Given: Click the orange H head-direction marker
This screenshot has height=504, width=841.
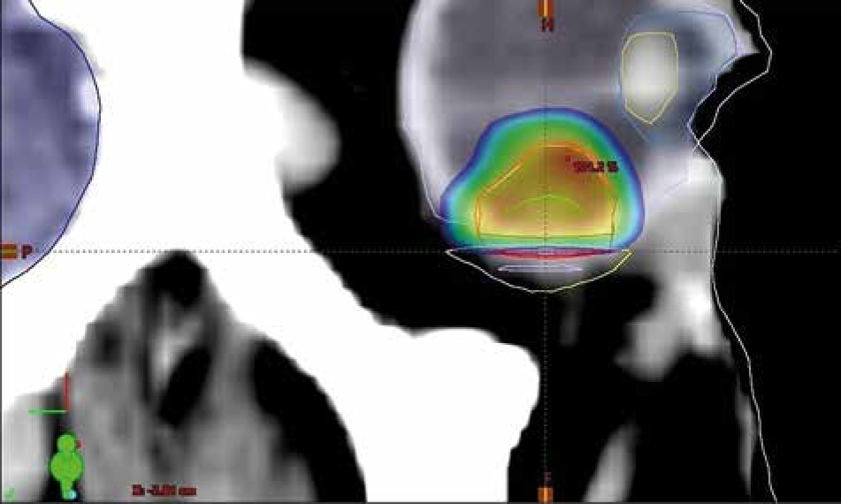Looking at the screenshot, I should tap(547, 18).
